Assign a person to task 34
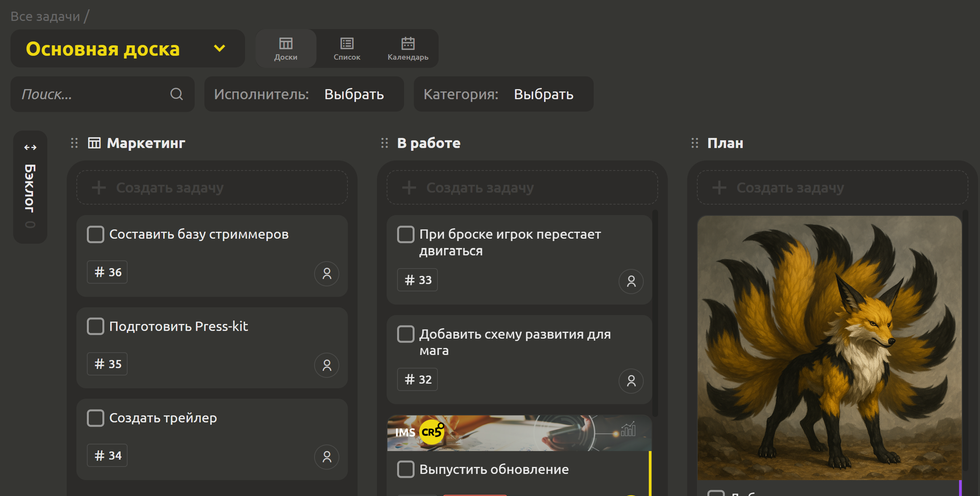 pos(327,457)
